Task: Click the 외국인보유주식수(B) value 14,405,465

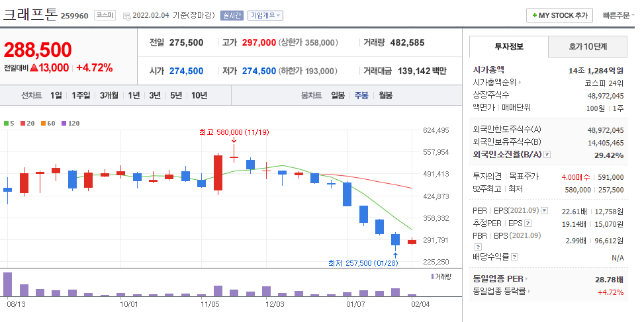Action: (x=606, y=143)
